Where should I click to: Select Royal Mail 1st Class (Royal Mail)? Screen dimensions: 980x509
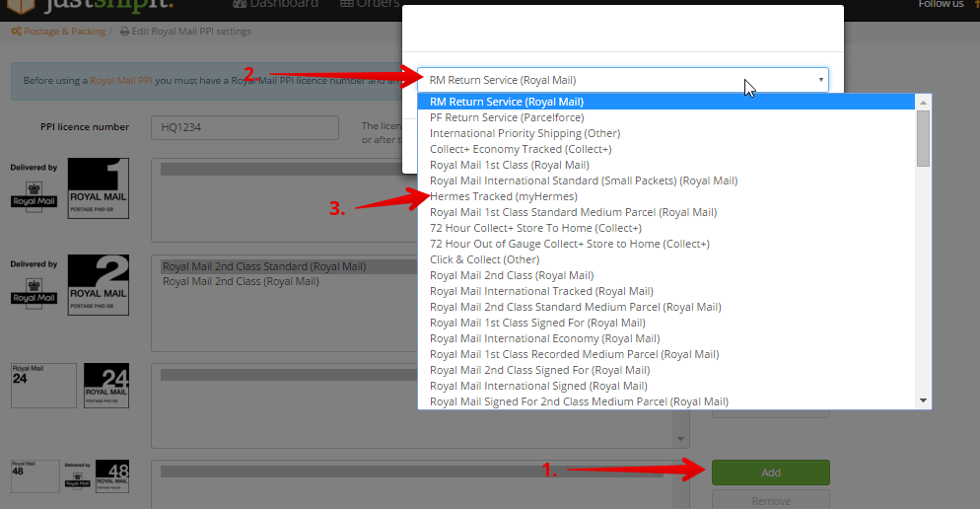point(666,165)
